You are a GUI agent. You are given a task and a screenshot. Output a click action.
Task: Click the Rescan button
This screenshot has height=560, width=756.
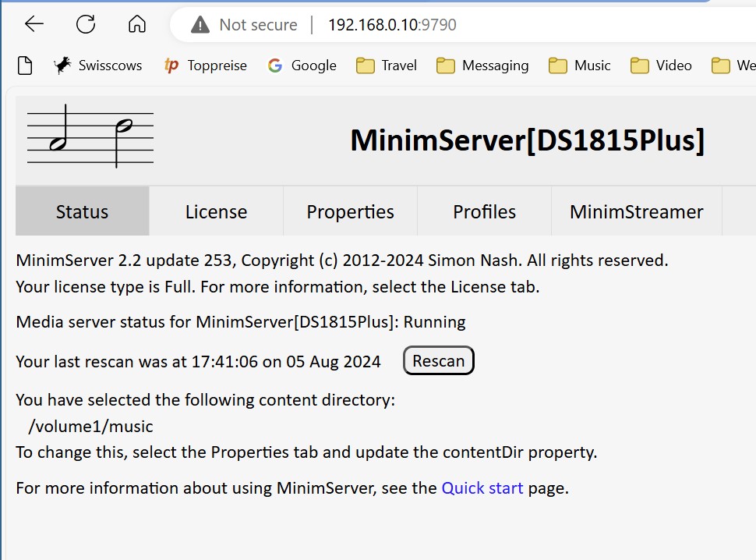pyautogui.click(x=439, y=360)
